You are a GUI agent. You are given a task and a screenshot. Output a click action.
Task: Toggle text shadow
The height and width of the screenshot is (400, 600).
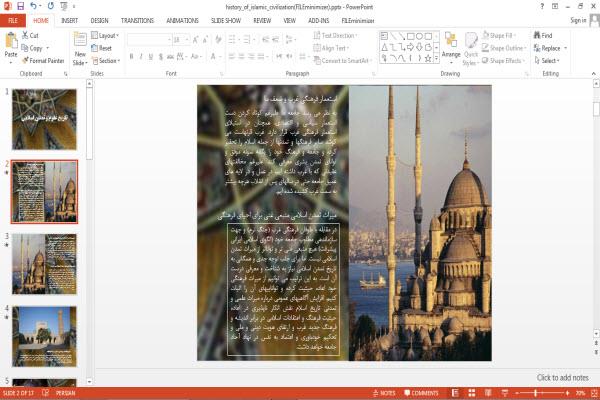pyautogui.click(x=161, y=57)
